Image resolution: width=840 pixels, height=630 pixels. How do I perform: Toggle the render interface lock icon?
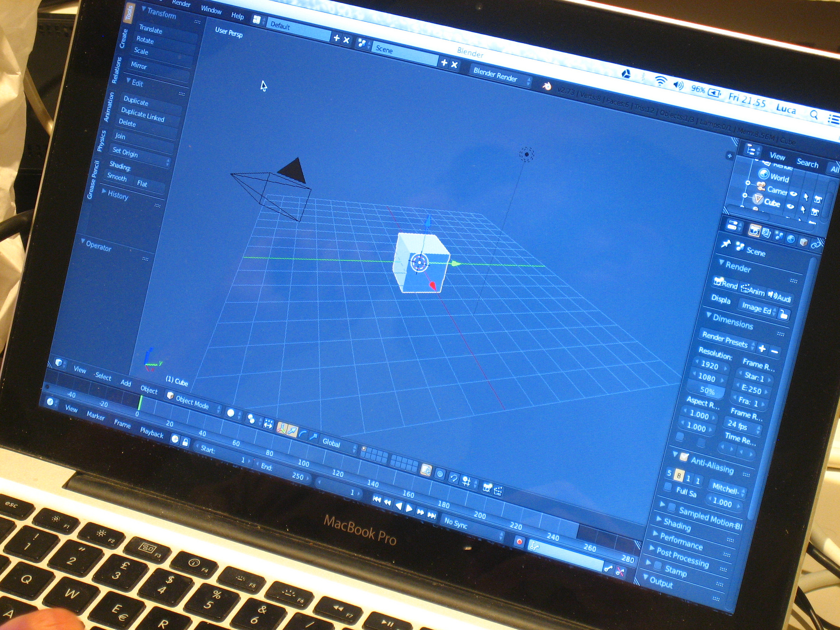point(784,315)
